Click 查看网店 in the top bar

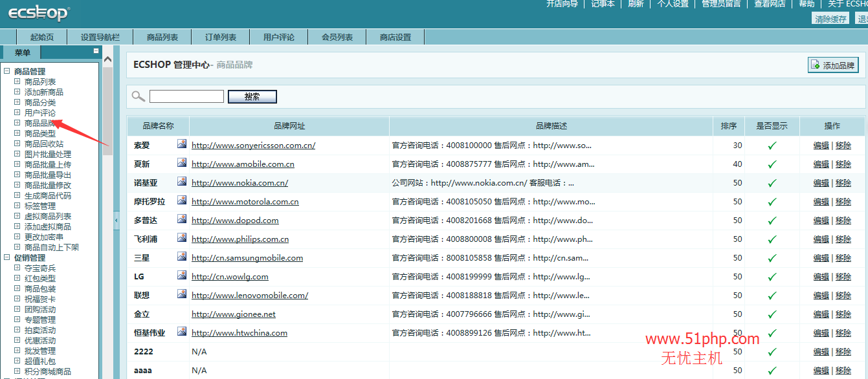click(x=770, y=4)
